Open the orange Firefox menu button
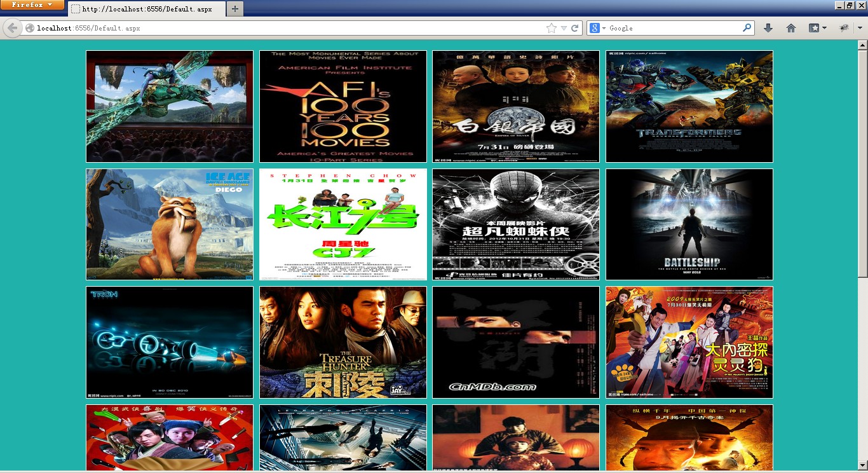Viewport: 868px width, 473px height. [32, 4]
